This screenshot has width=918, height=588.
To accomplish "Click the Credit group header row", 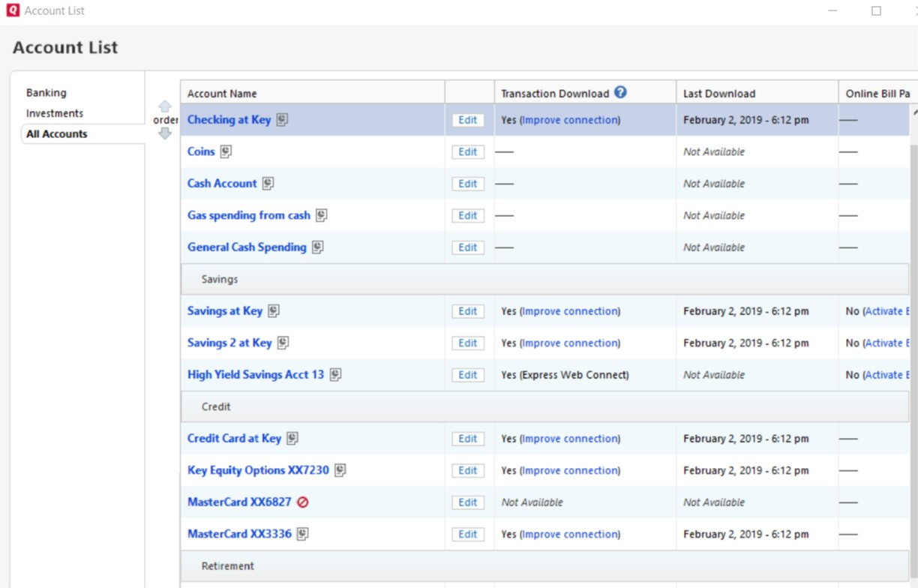I will pyautogui.click(x=544, y=406).
